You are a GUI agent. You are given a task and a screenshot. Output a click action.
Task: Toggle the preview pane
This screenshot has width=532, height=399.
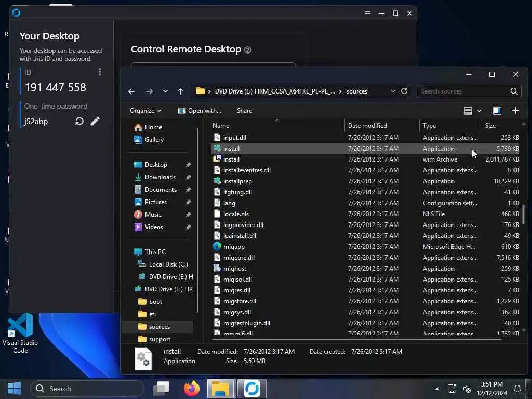(497, 111)
